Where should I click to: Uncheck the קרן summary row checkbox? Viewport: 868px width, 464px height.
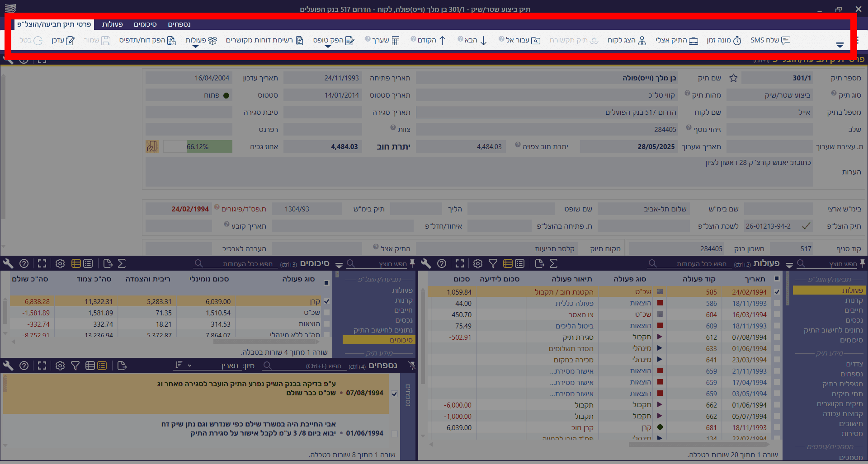(326, 301)
